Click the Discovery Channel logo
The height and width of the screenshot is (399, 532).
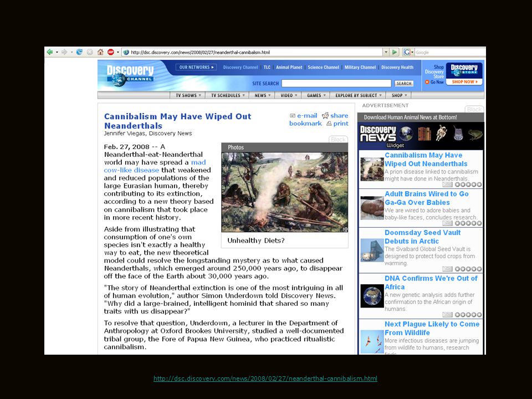(130, 75)
